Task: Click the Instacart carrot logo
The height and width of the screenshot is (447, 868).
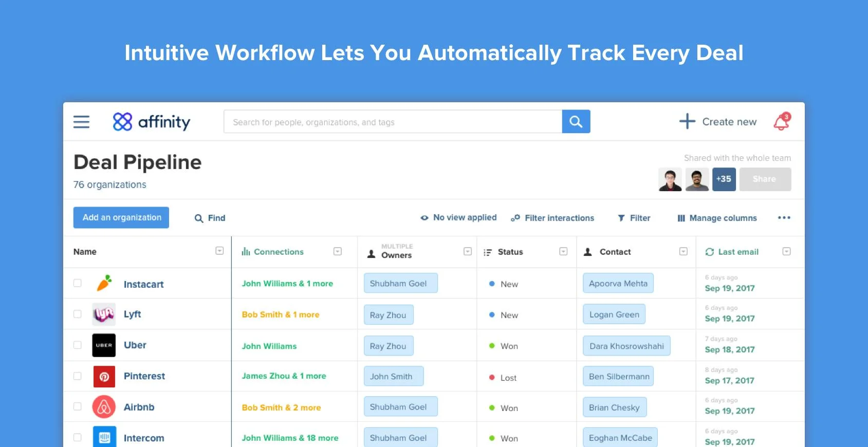Action: tap(104, 283)
